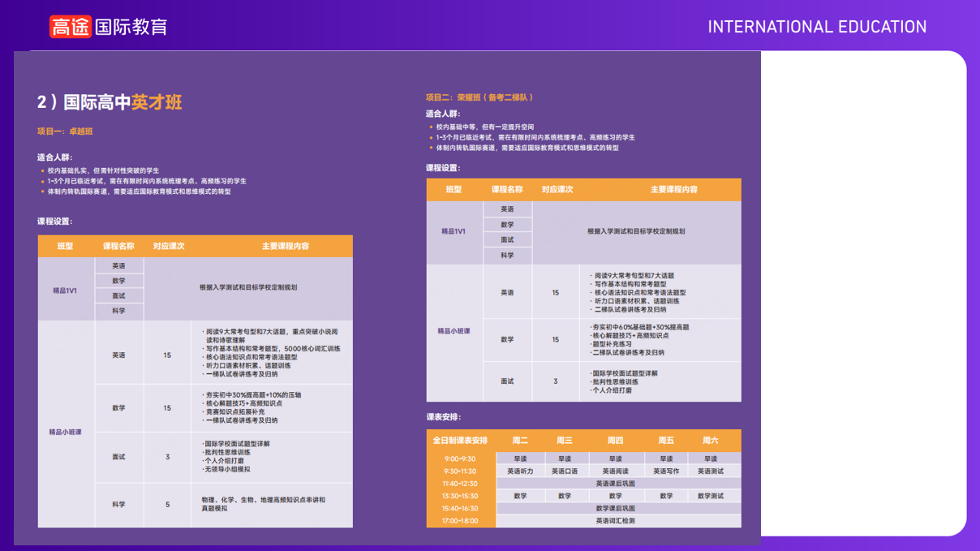Select the 国际高中英才班 slide title

tap(110, 102)
